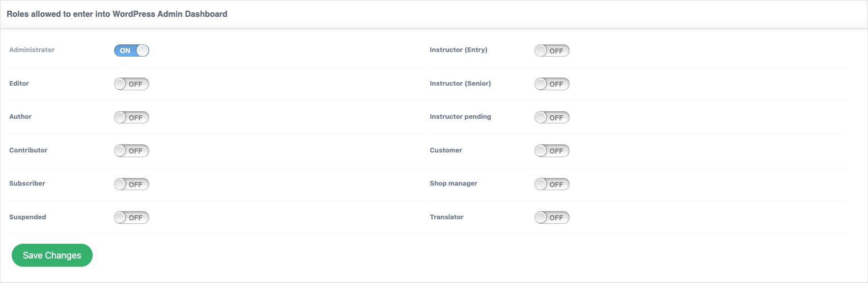Image resolution: width=868 pixels, height=283 pixels.
Task: Click the Save Changes button
Action: (52, 255)
